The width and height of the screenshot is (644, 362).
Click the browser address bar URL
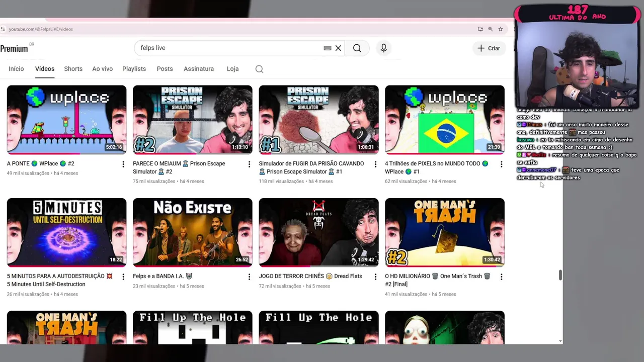pyautogui.click(x=41, y=29)
